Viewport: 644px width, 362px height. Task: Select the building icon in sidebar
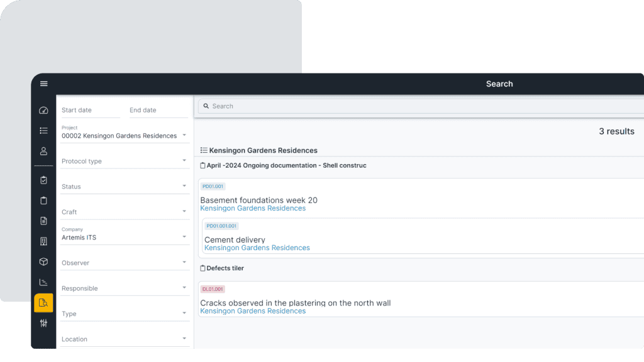coord(43,241)
